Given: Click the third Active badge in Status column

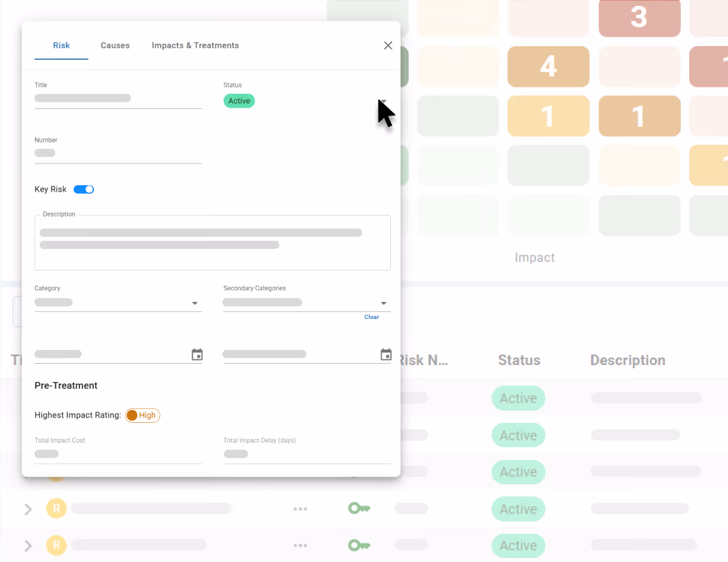Looking at the screenshot, I should (518, 472).
